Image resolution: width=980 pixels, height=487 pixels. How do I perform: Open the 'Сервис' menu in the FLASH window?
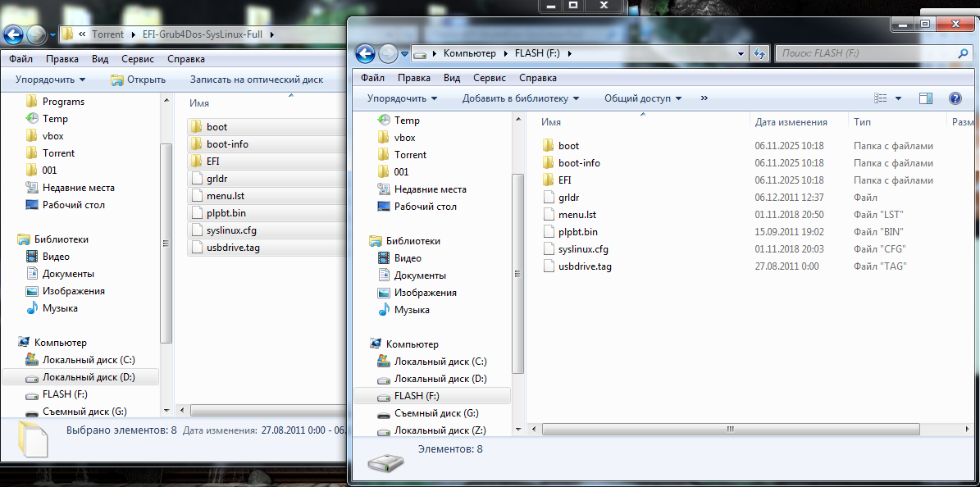point(490,78)
